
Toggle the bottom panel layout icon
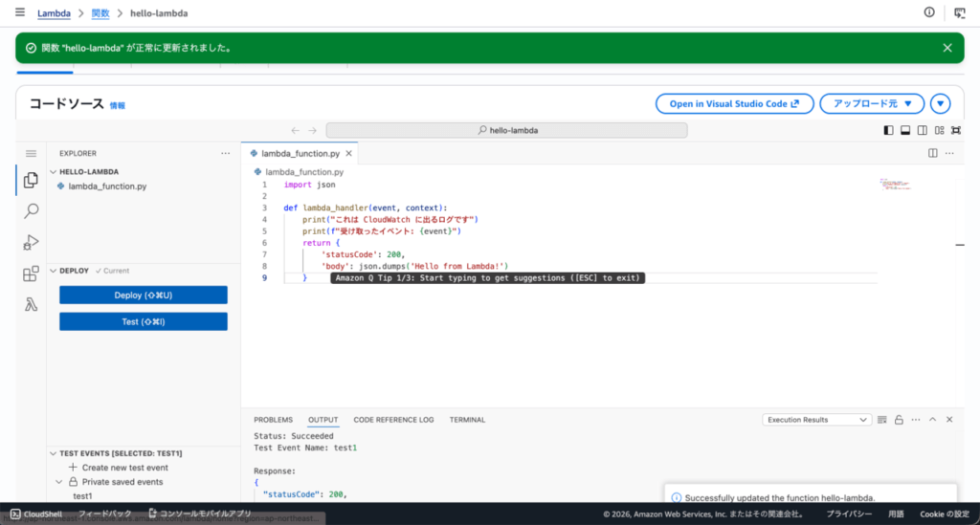pos(905,130)
